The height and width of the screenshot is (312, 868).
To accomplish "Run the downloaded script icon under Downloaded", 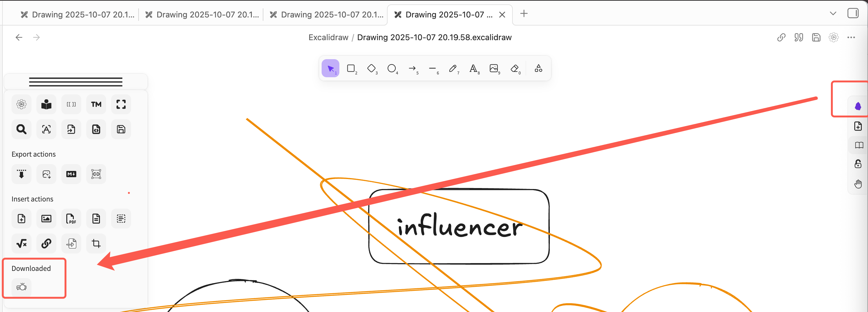I will pyautogui.click(x=21, y=287).
